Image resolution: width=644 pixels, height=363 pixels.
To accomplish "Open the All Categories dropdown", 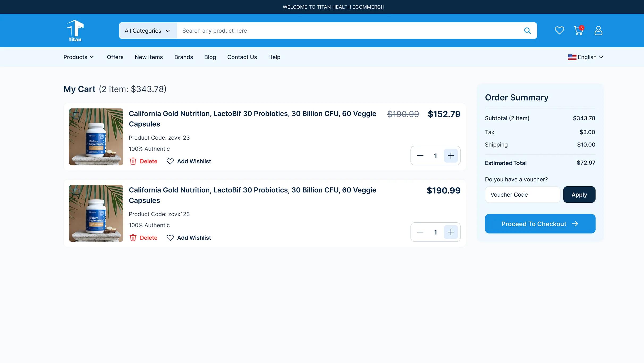I will (x=148, y=31).
